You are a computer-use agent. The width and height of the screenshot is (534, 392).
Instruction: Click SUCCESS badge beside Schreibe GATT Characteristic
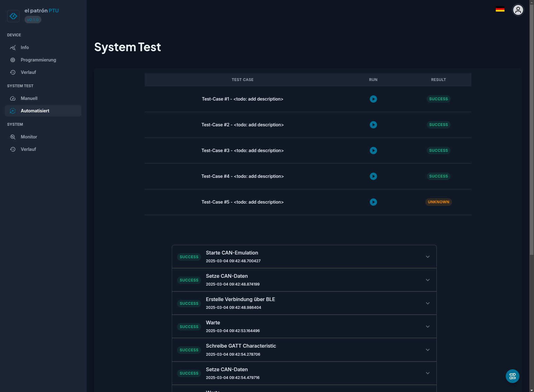pos(189,350)
